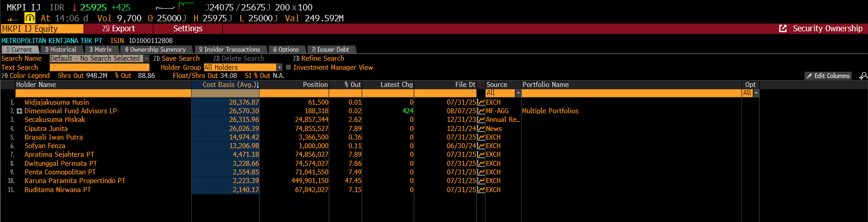Open the Search Name dropdown
The image size is (868, 222).
tap(147, 58)
